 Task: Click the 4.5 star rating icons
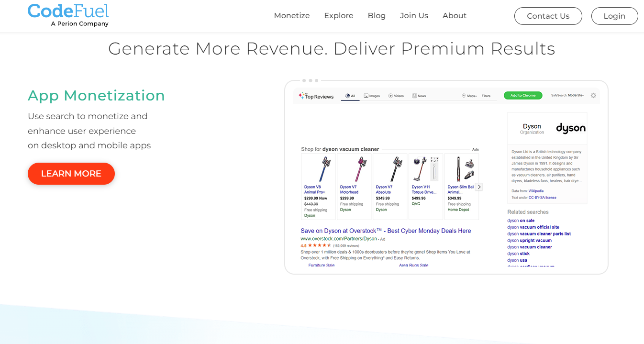pyautogui.click(x=320, y=245)
